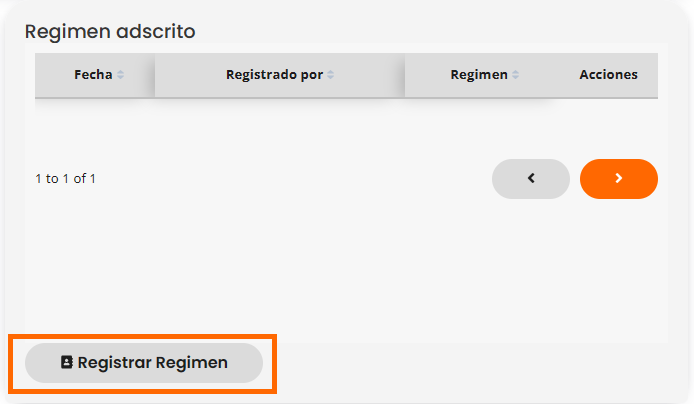Click the "Registrado por" header text
Image resolution: width=694 pixels, height=404 pixels.
274,75
